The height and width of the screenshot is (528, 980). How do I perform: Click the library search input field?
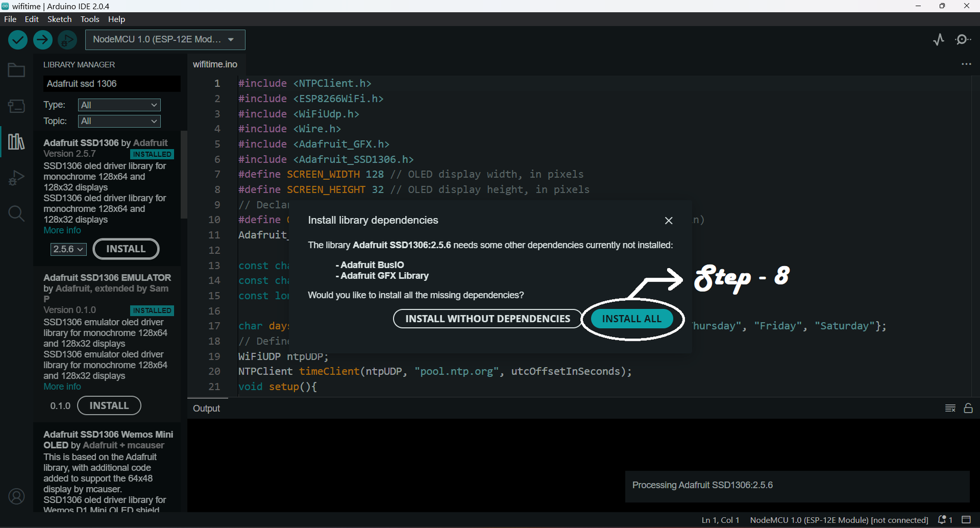pyautogui.click(x=112, y=84)
